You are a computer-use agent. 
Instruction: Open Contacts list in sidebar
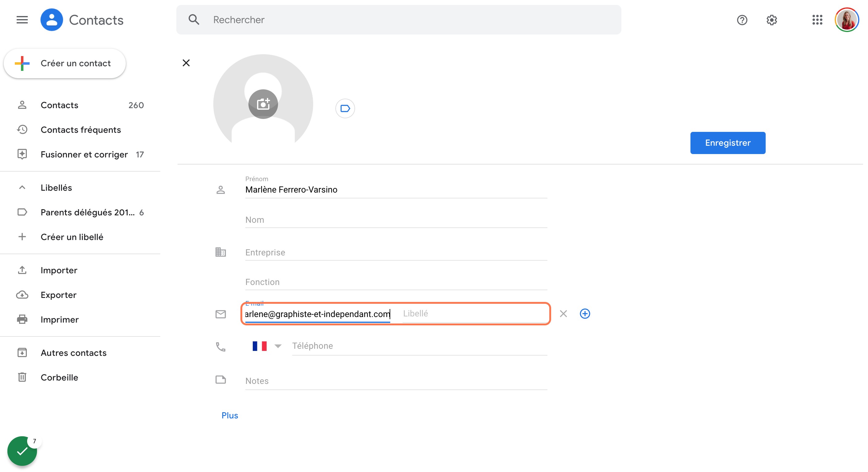[80, 105]
